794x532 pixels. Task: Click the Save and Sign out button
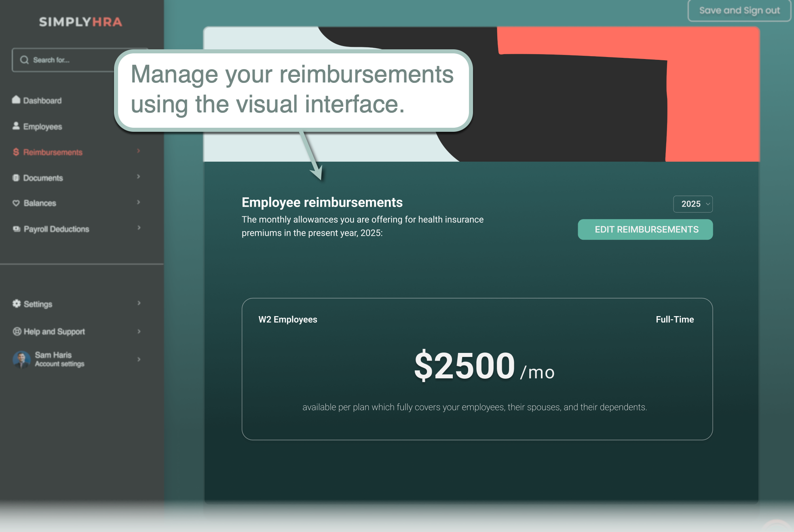click(739, 11)
